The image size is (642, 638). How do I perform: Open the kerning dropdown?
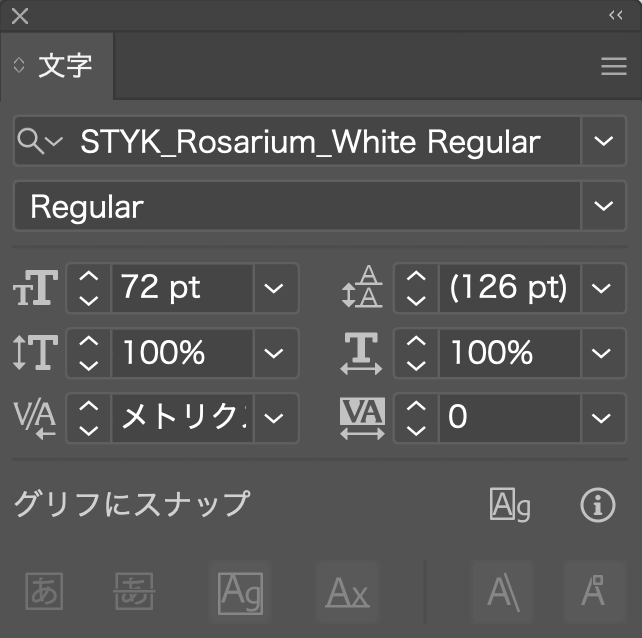(274, 418)
